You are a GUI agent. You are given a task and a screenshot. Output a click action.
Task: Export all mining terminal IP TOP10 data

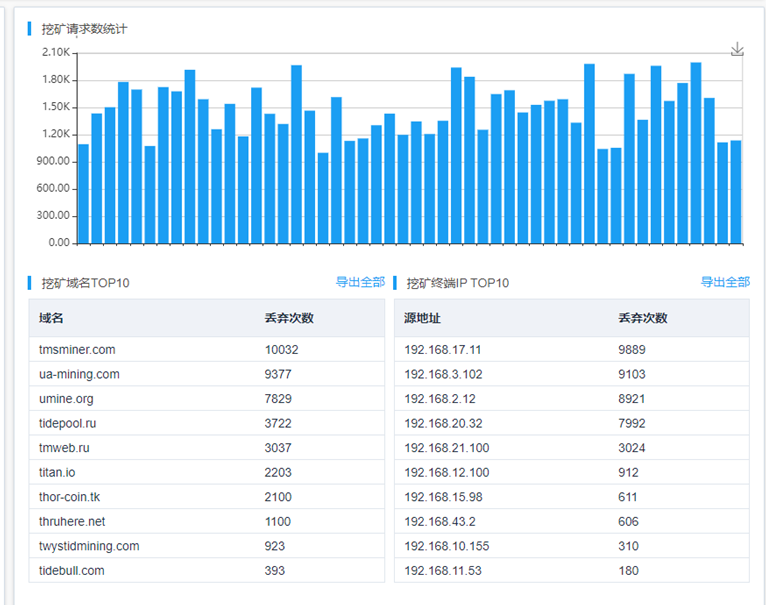coord(725,283)
